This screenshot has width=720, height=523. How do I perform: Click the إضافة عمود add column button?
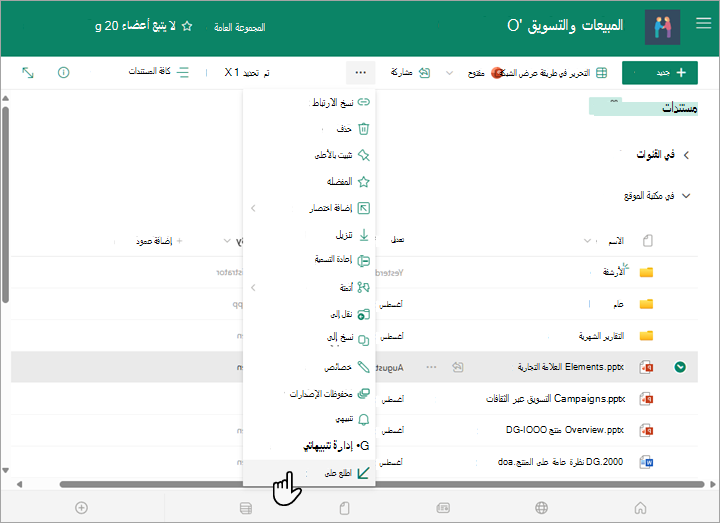click(x=157, y=241)
